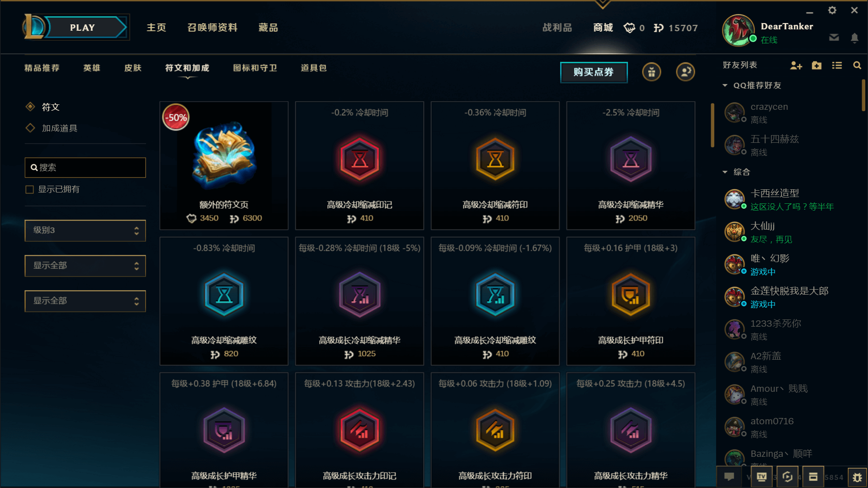This screenshot has width=868, height=488.
Task: Open the gifting center icon
Action: coord(651,72)
